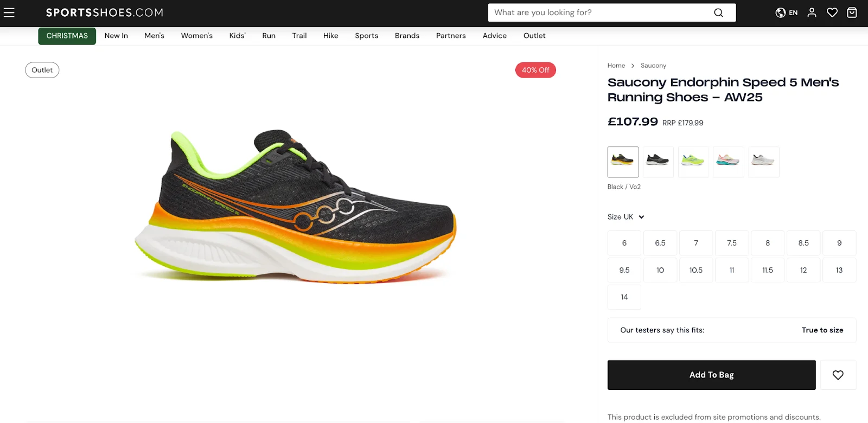868x423 pixels.
Task: Click the search magnifier icon
Action: pyautogui.click(x=718, y=12)
